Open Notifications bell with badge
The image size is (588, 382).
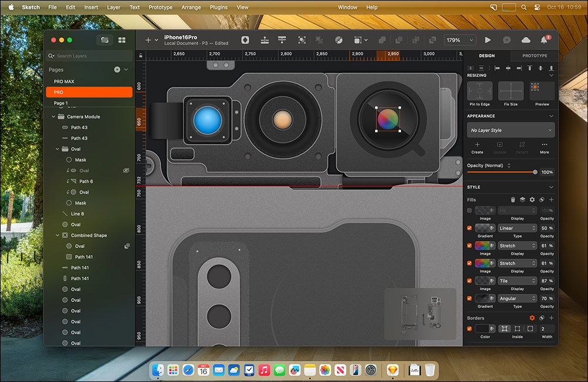(544, 40)
